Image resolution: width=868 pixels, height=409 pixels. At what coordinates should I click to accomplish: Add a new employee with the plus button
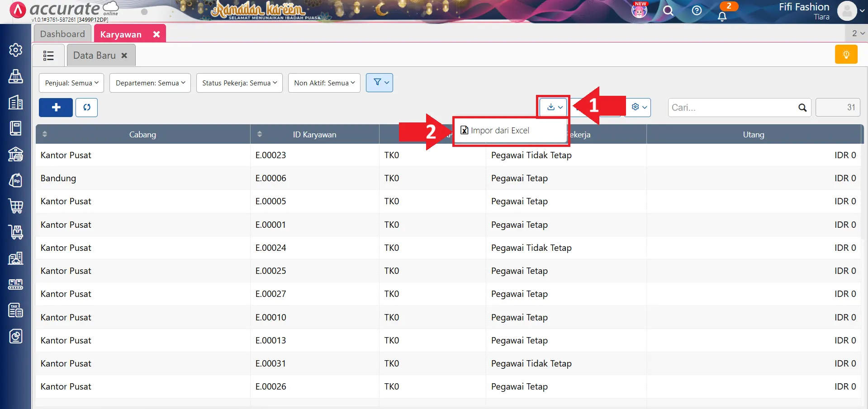[x=55, y=108]
